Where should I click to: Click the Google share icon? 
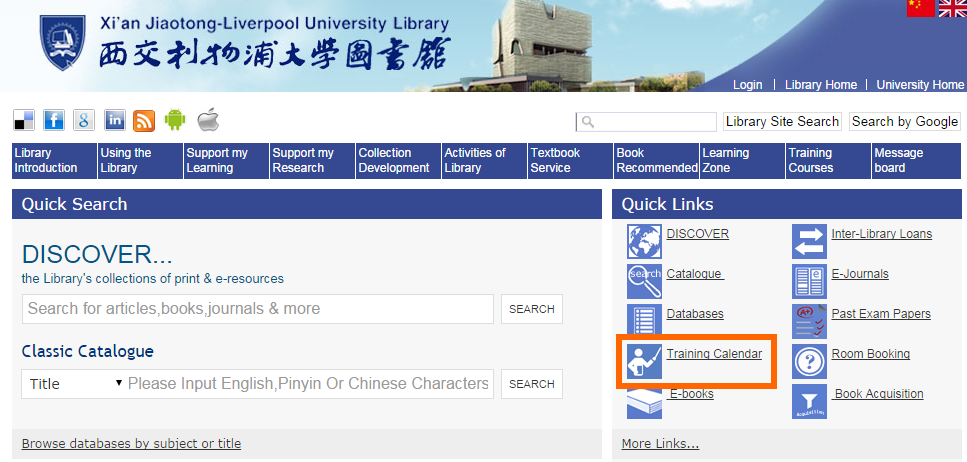84,120
